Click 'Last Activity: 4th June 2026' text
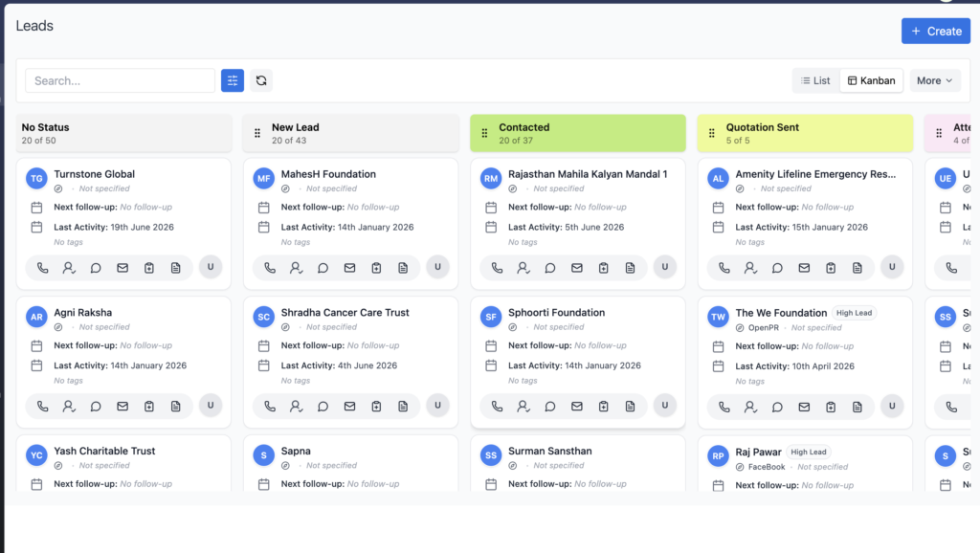 pos(339,365)
